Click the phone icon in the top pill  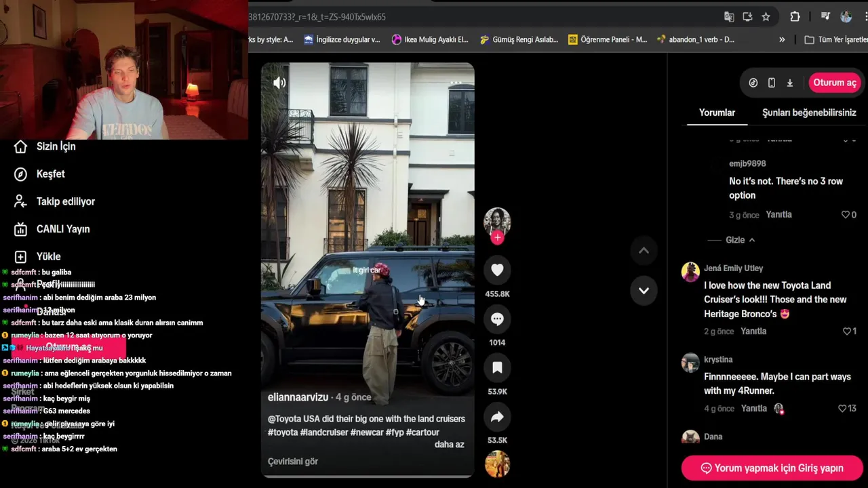coord(772,83)
